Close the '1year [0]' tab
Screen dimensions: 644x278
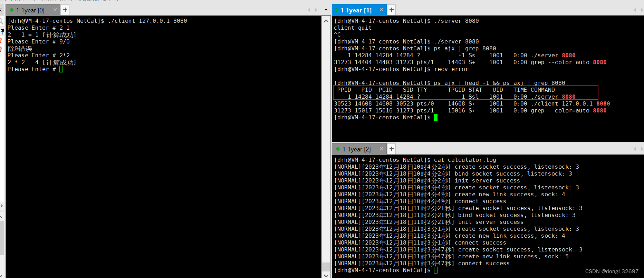click(55, 10)
